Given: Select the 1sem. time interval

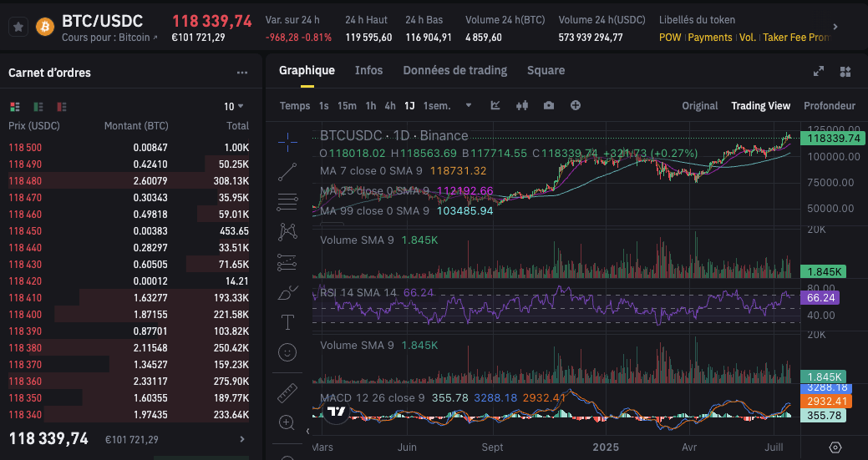Looking at the screenshot, I should tap(437, 105).
